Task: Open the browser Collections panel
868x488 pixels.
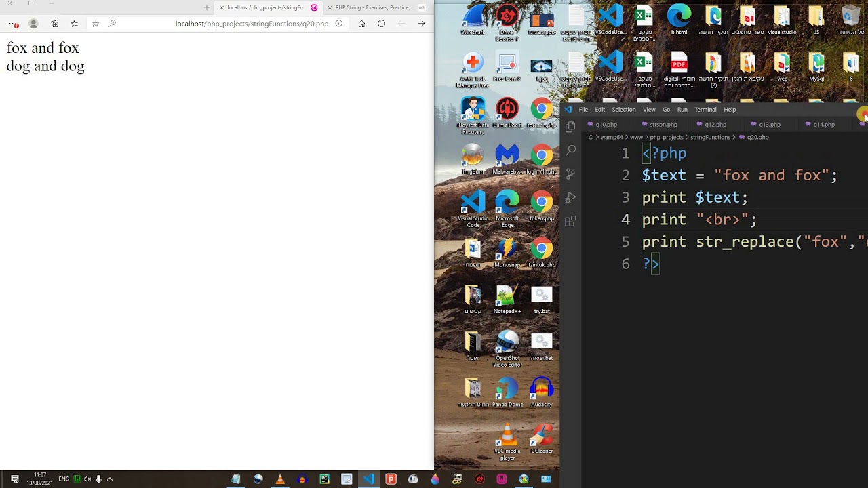Action: tap(54, 24)
